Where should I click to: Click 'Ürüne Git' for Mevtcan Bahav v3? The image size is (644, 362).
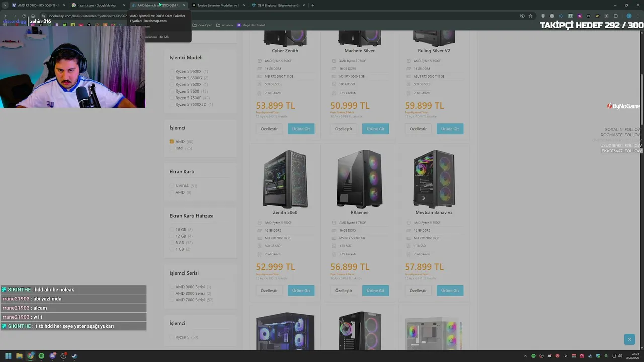coord(450,290)
